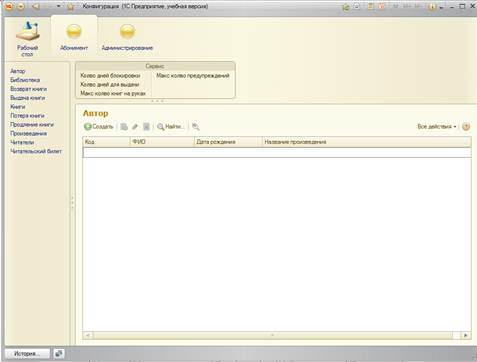Image resolution: width=477 pixels, height=362 pixels.
Task: Open the title bar navigation history dropdown arrow
Action: [58, 6]
